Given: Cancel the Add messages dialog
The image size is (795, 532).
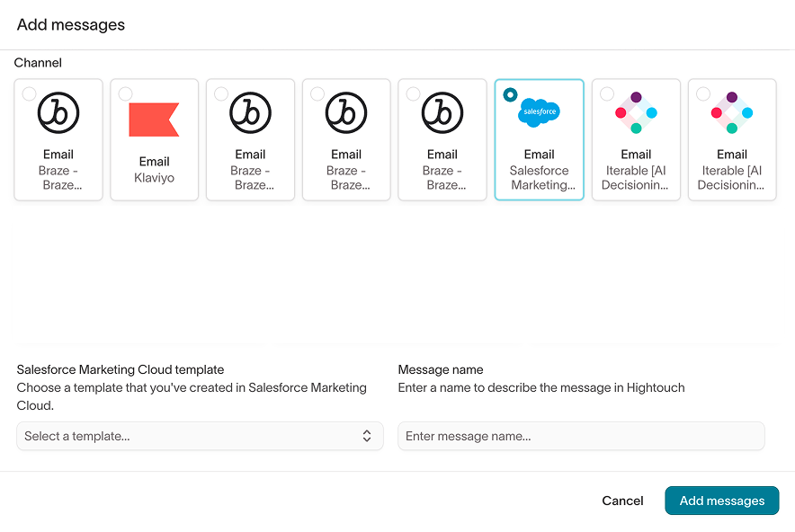Looking at the screenshot, I should pos(622,501).
